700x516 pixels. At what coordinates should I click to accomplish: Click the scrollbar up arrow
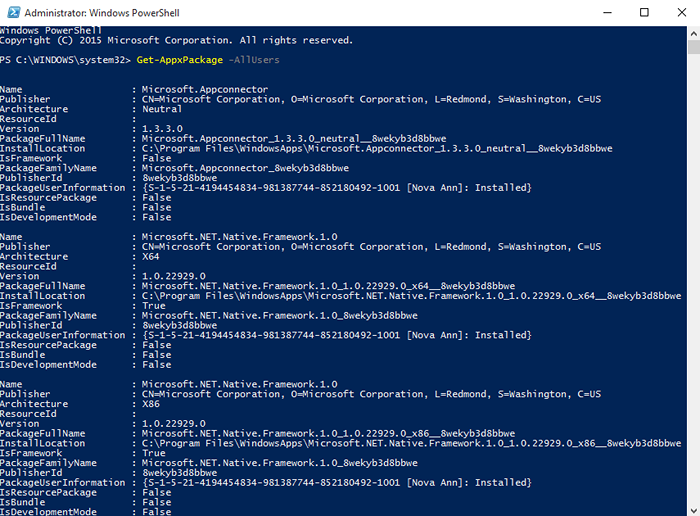691,34
